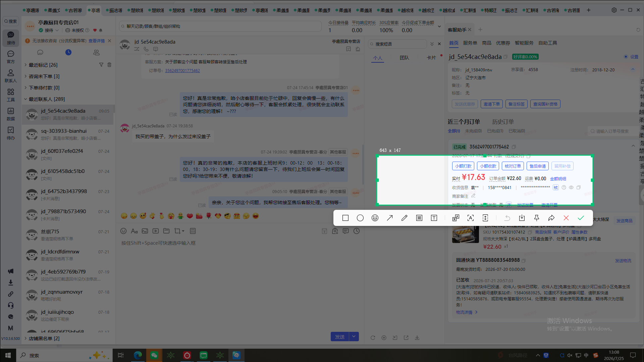644x362 pixels.
Task: Open the 工具 tools section in the sidebar
Action: (x=11, y=95)
